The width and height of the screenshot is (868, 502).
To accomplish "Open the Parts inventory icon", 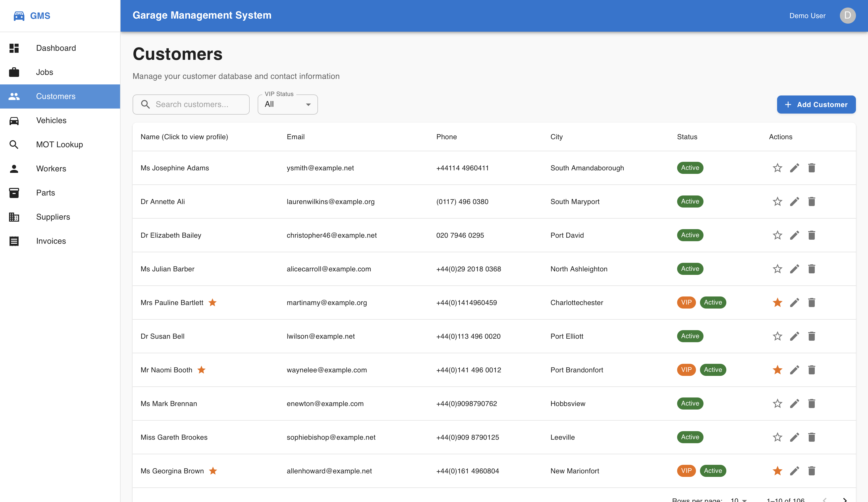I will 14,193.
